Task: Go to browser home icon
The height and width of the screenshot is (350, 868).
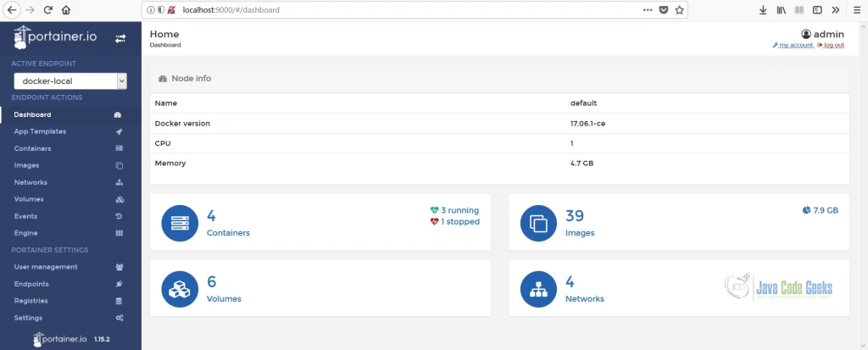Action: pyautogui.click(x=66, y=10)
